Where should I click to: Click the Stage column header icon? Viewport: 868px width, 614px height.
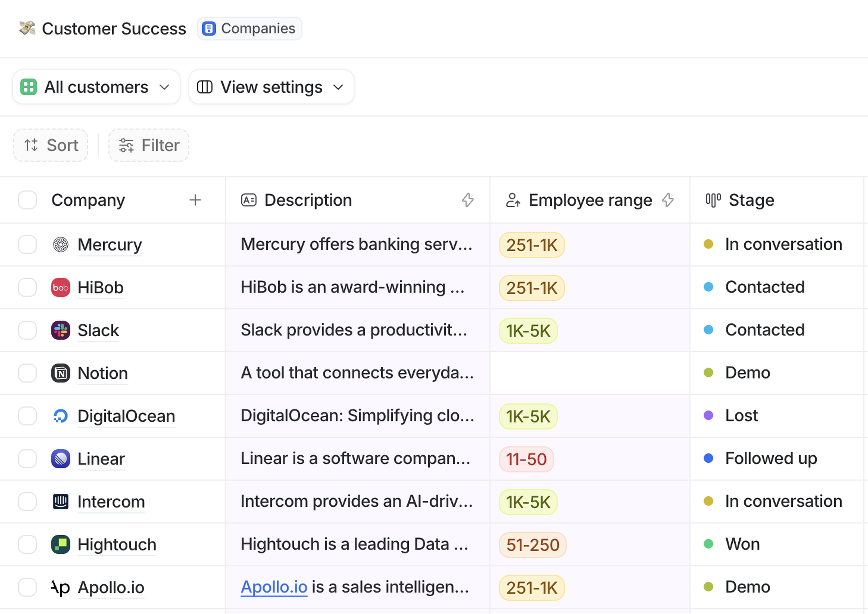713,200
